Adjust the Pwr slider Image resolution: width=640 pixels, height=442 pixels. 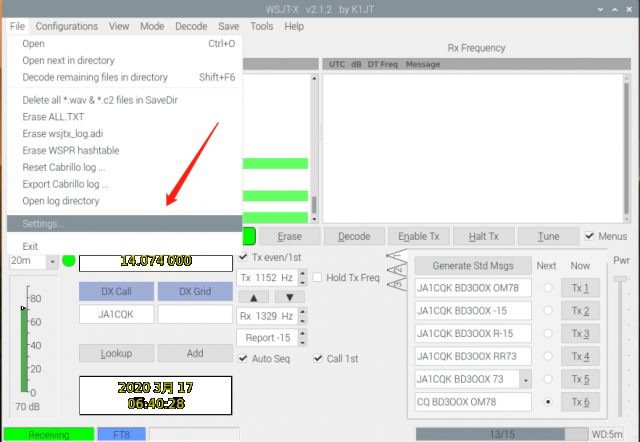pos(620,279)
